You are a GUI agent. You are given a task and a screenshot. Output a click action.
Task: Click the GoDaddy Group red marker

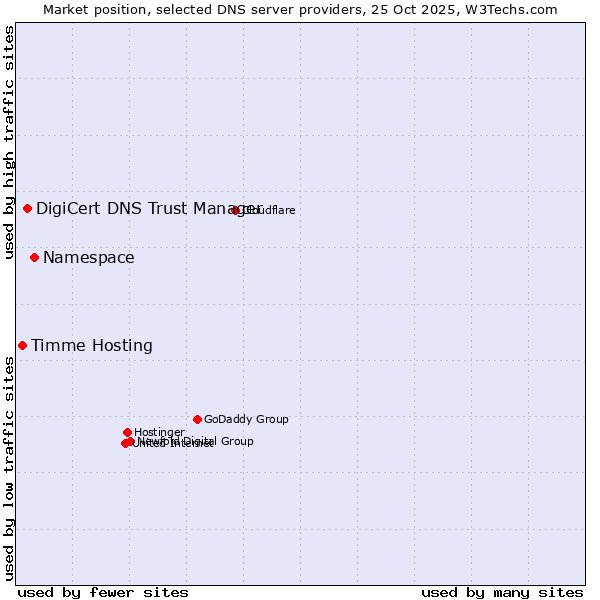[x=197, y=419]
